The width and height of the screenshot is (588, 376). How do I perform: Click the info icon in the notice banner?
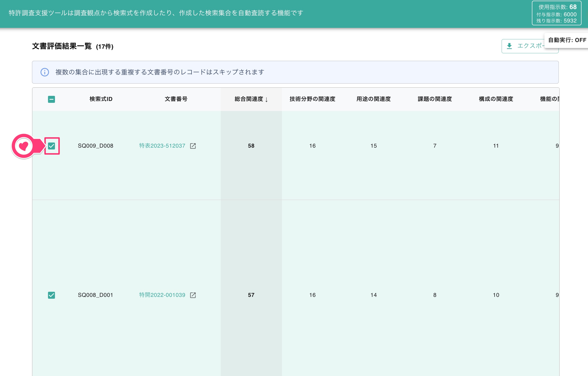pos(45,72)
